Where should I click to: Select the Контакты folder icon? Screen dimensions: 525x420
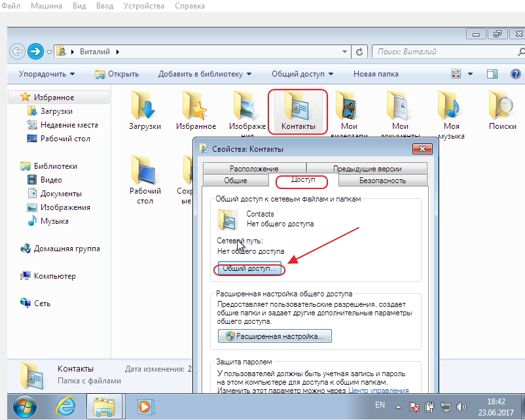[298, 111]
